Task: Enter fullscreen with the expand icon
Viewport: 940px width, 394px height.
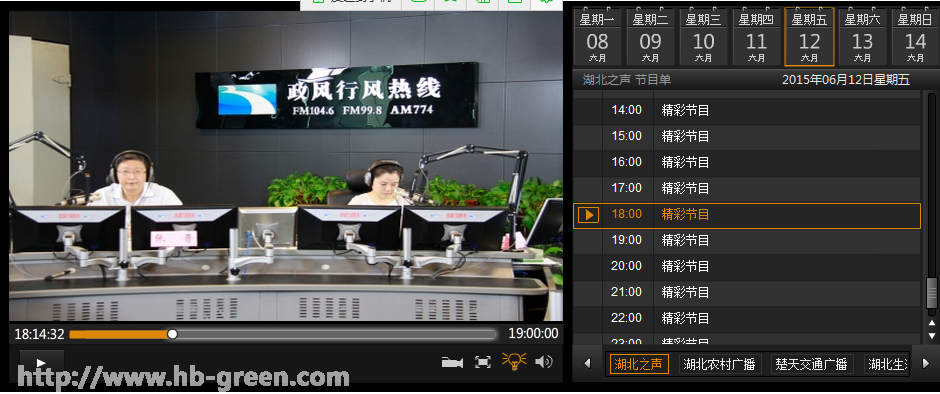Action: click(483, 362)
